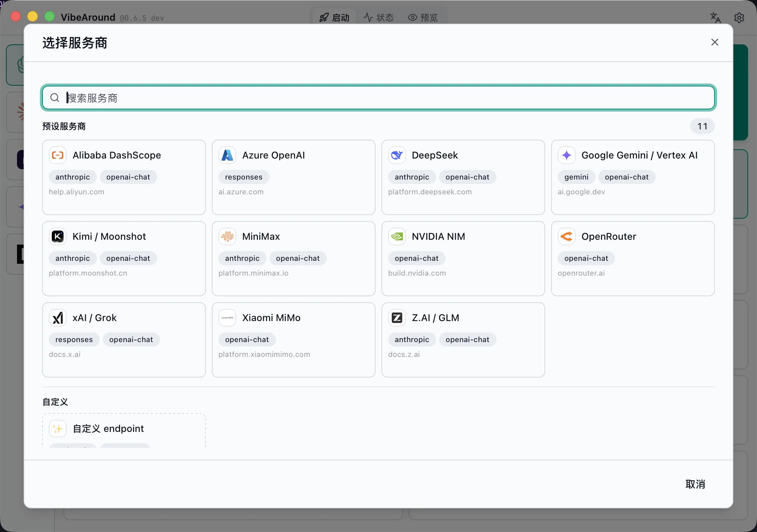Viewport: 757px width, 532px height.
Task: Select the OpenRouter provider name
Action: (609, 236)
